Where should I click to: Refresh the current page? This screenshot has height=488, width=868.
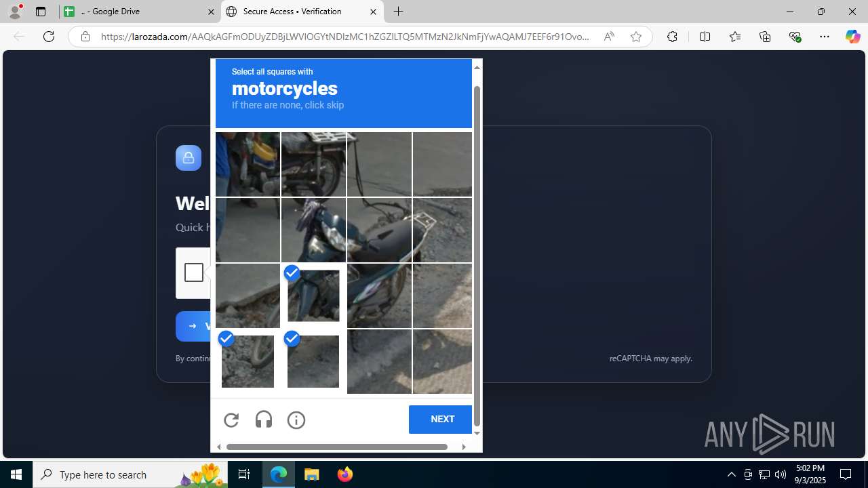pyautogui.click(x=49, y=37)
